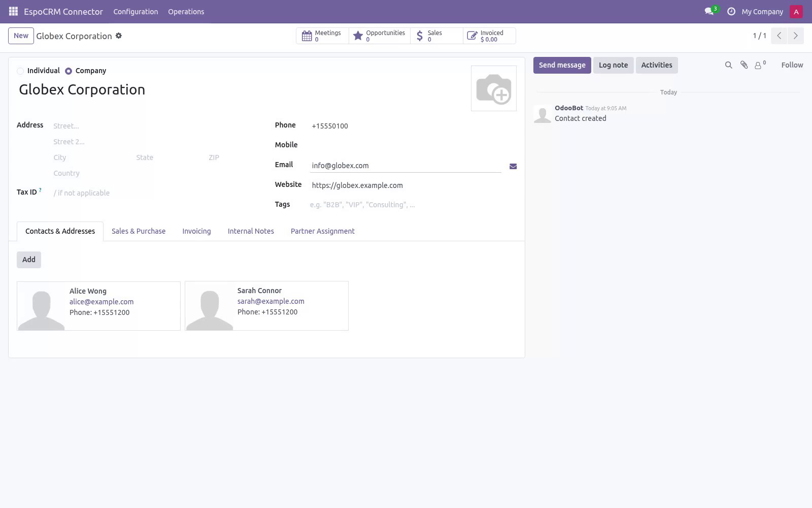Switch to Sales & Purchase tab
The image size is (812, 508).
139,231
